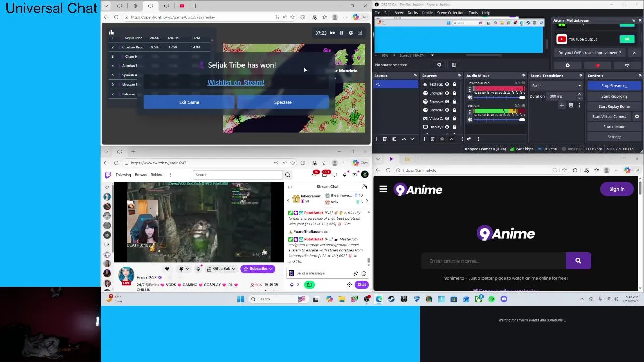The width and height of the screenshot is (644, 362).
Task: Enable Studio Mode in OBS
Action: click(x=614, y=127)
